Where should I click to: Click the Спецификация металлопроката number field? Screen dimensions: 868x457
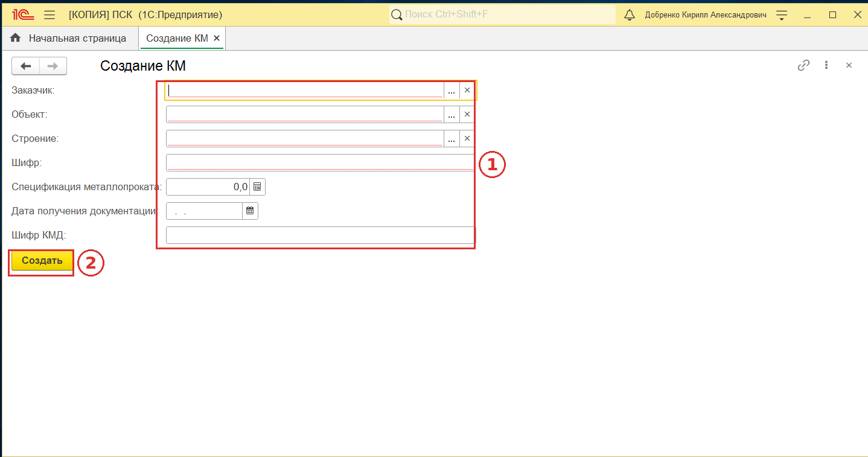click(208, 187)
